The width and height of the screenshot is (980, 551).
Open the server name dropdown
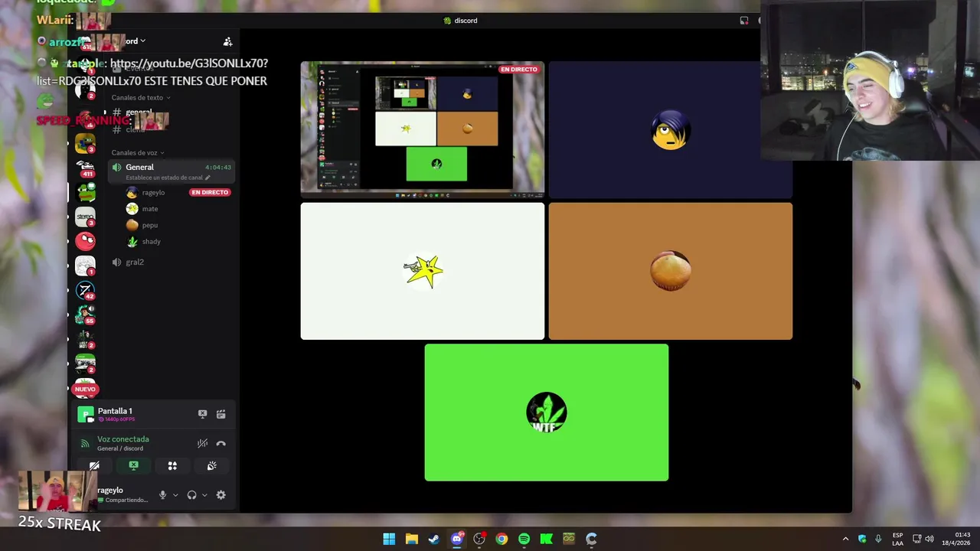[x=136, y=41]
